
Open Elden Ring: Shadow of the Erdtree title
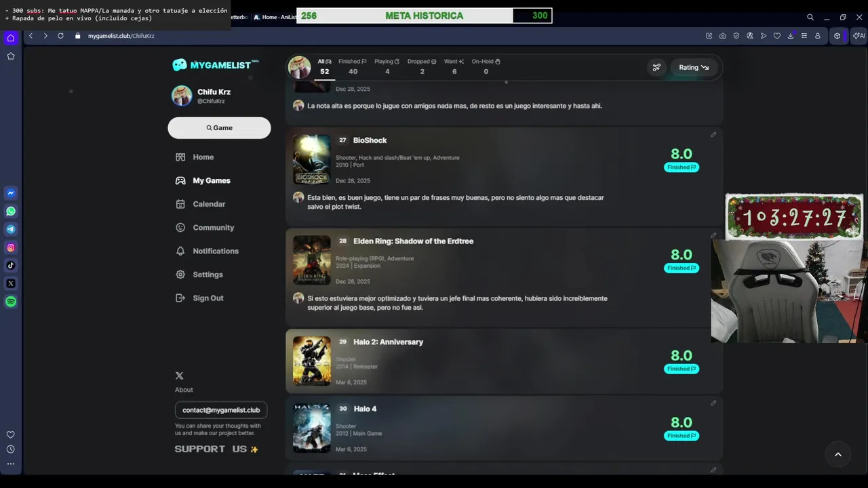[x=413, y=241]
